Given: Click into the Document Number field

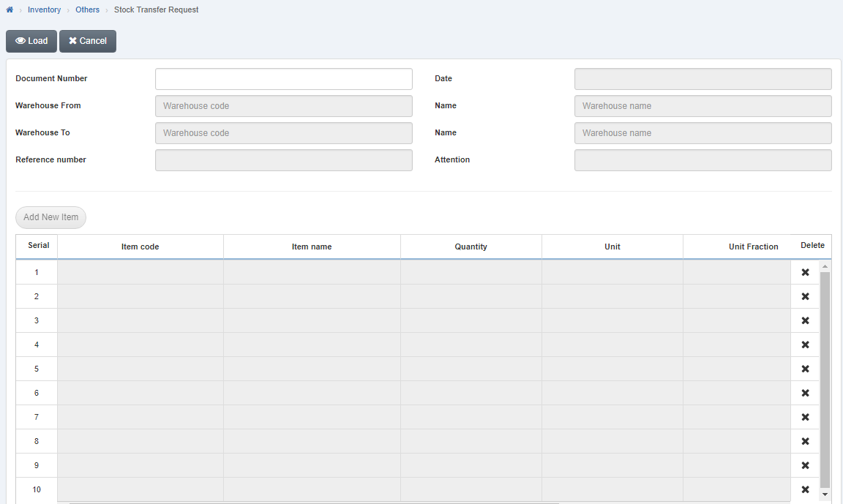Looking at the screenshot, I should point(283,78).
